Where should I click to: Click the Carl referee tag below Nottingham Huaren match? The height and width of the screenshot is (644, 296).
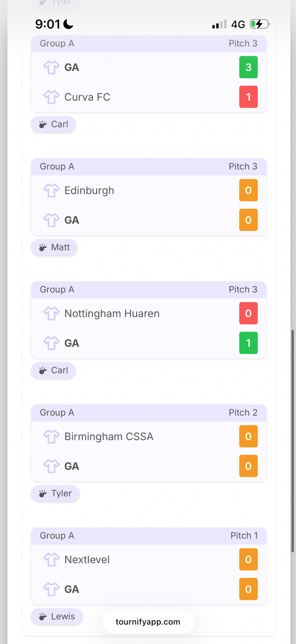click(53, 370)
